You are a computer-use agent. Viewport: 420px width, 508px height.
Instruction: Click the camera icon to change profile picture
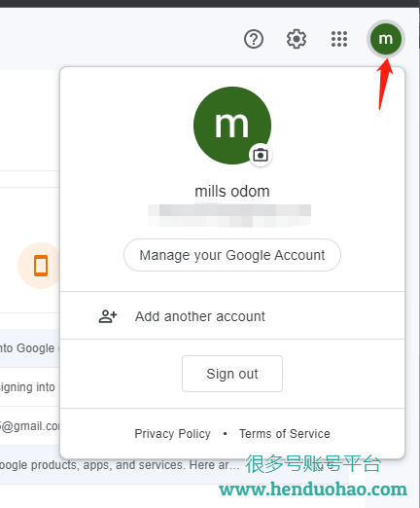click(261, 155)
